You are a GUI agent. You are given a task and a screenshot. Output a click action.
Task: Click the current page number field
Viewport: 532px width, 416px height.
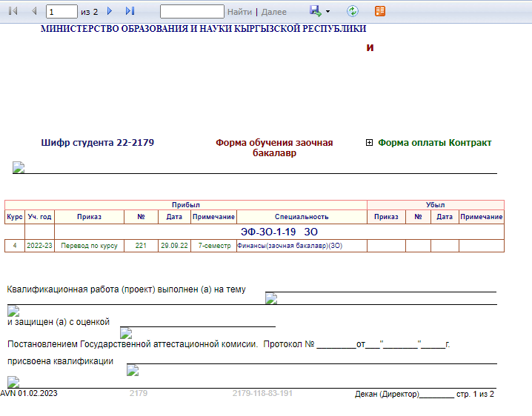pos(61,12)
